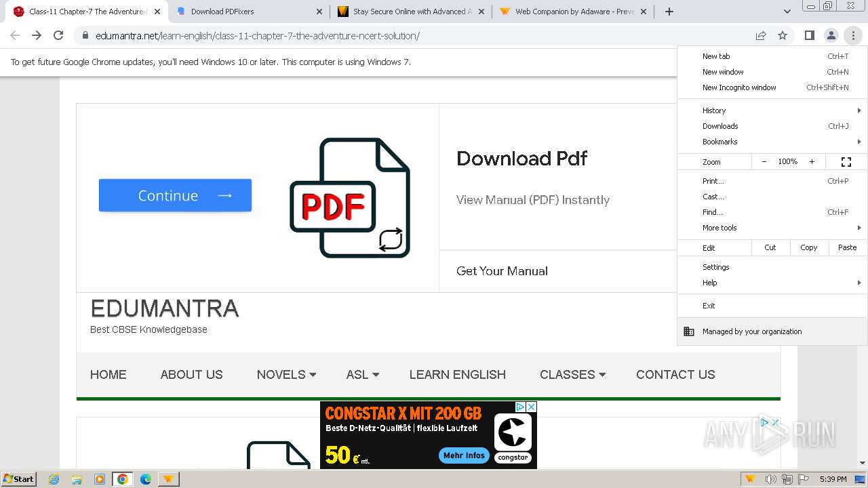Close the Web Companion by Adaware tab

(644, 12)
